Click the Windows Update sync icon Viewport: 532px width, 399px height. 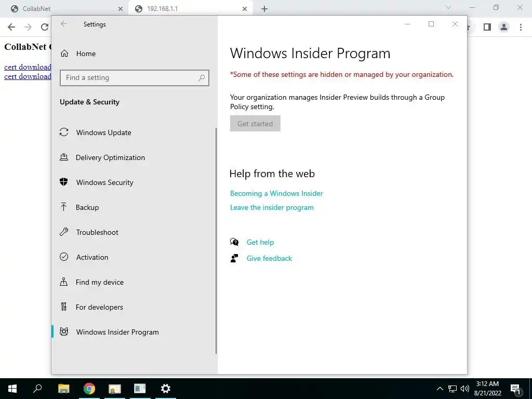coord(64,132)
